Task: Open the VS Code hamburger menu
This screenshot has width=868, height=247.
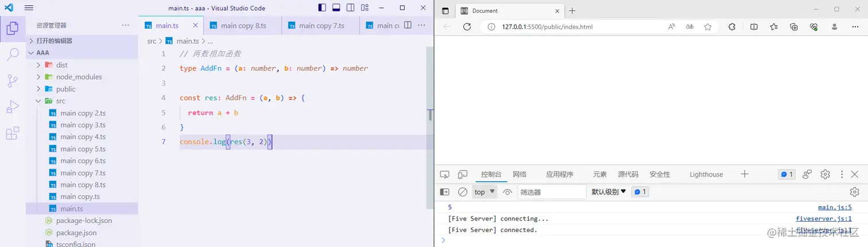Action: pos(29,8)
